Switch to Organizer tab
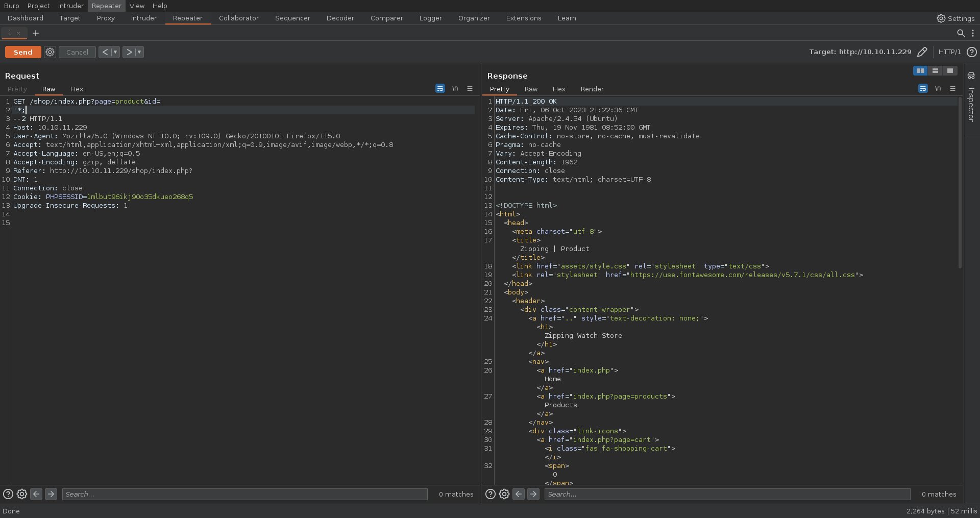The image size is (980, 518). (x=474, y=18)
